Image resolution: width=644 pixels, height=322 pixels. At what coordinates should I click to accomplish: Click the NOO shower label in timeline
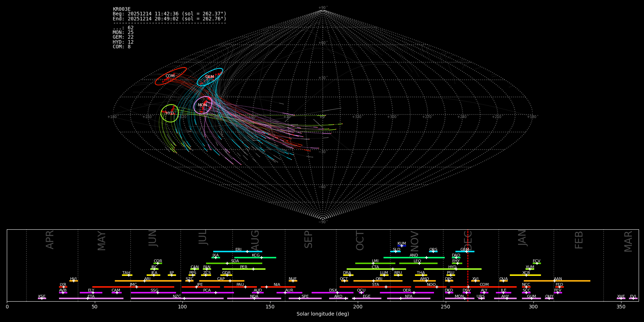click(431, 285)
